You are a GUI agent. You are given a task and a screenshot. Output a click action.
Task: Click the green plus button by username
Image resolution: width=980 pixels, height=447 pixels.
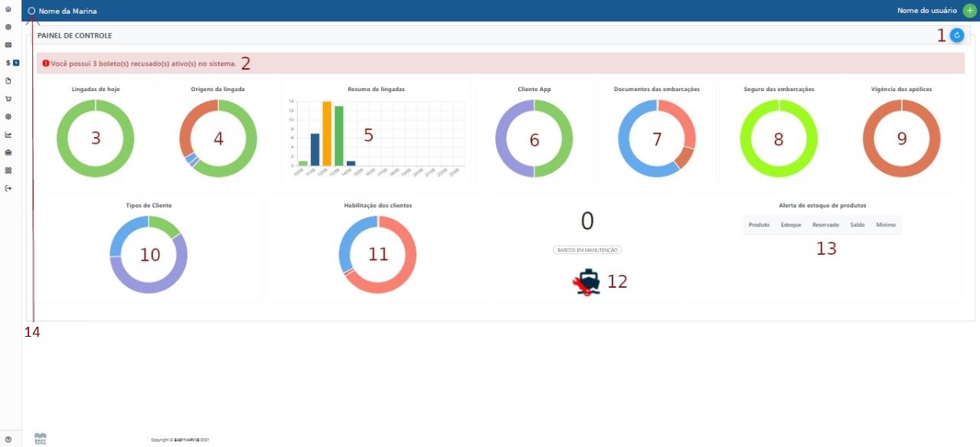969,11
